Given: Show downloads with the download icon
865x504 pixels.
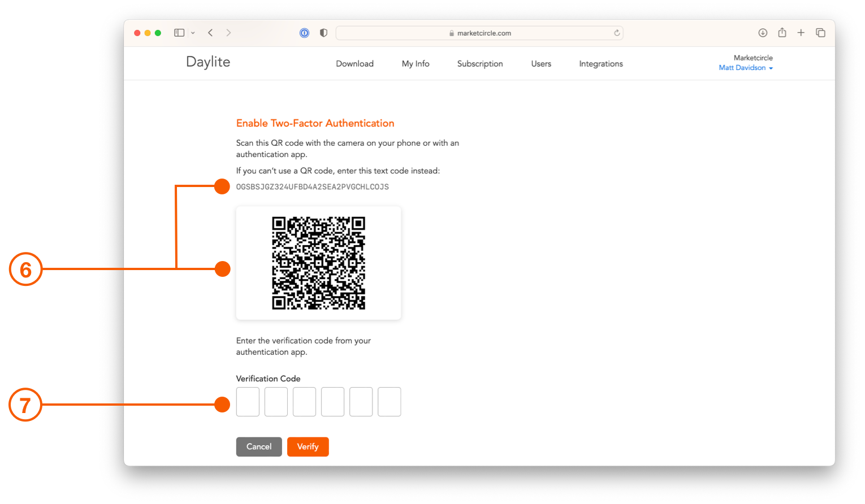Looking at the screenshot, I should point(763,33).
